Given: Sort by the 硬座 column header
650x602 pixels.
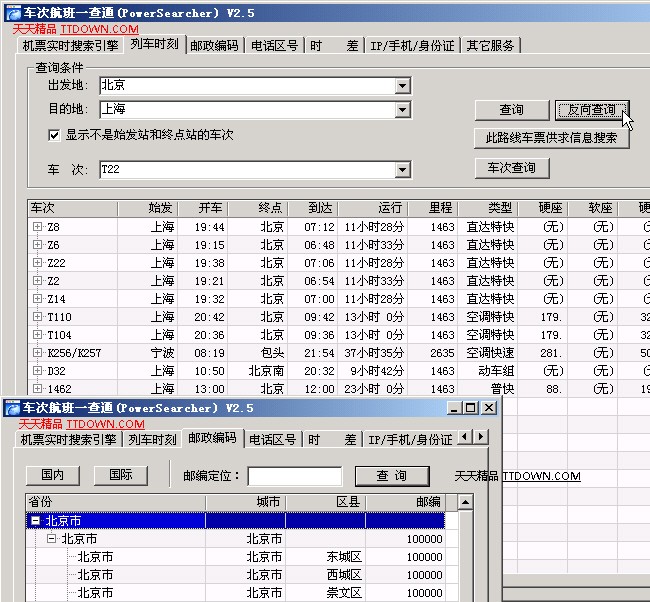Looking at the screenshot, I should 543,208.
